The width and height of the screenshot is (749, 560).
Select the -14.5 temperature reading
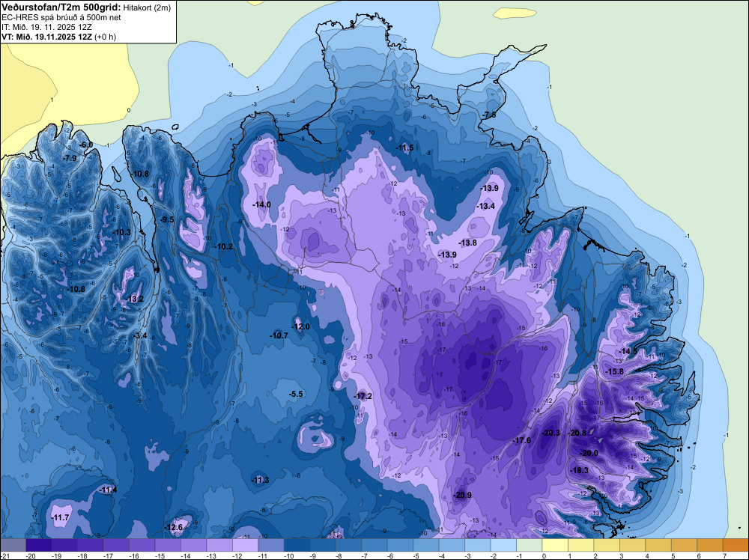click(628, 352)
